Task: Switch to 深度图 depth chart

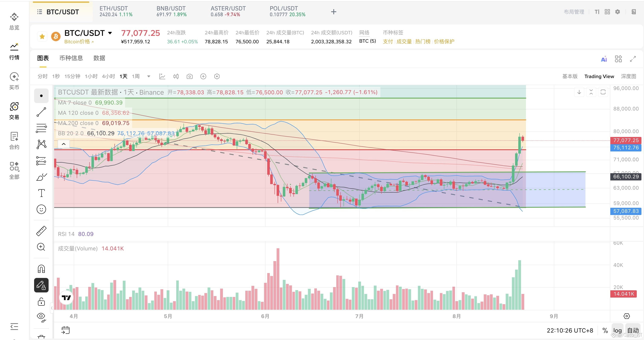Action: (x=628, y=76)
